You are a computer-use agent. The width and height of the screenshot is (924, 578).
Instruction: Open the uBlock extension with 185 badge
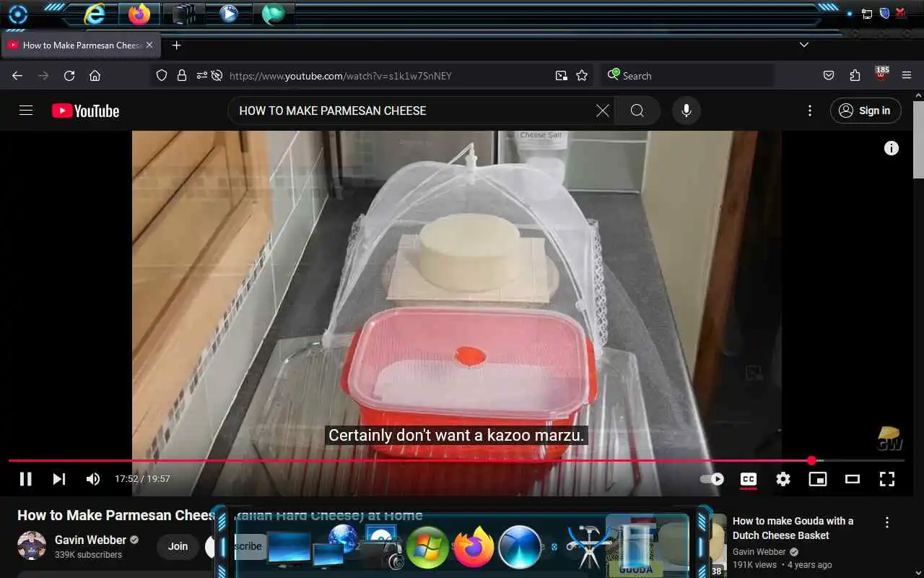(881, 74)
